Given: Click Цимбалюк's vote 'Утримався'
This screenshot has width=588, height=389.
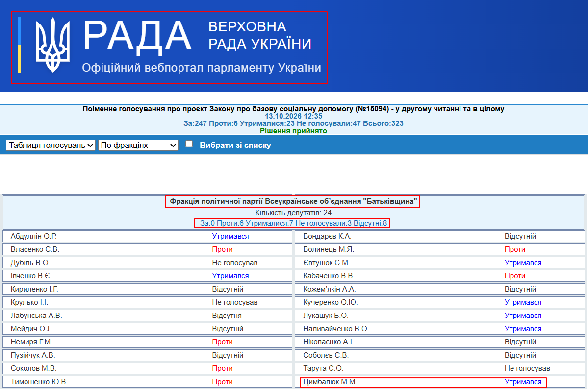Looking at the screenshot, I should tap(523, 382).
